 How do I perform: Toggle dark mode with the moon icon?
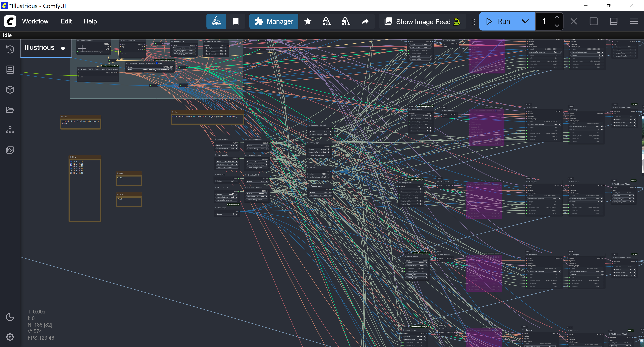point(10,317)
